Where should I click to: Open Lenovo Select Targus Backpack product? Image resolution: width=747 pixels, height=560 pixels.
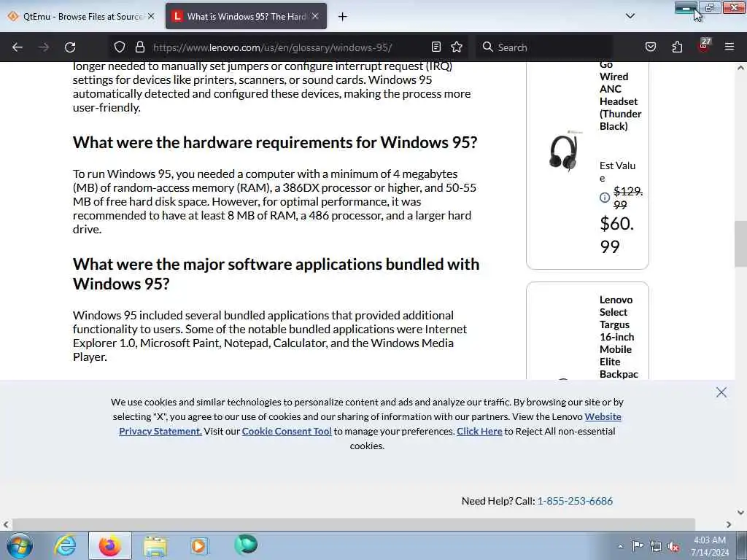pos(619,337)
